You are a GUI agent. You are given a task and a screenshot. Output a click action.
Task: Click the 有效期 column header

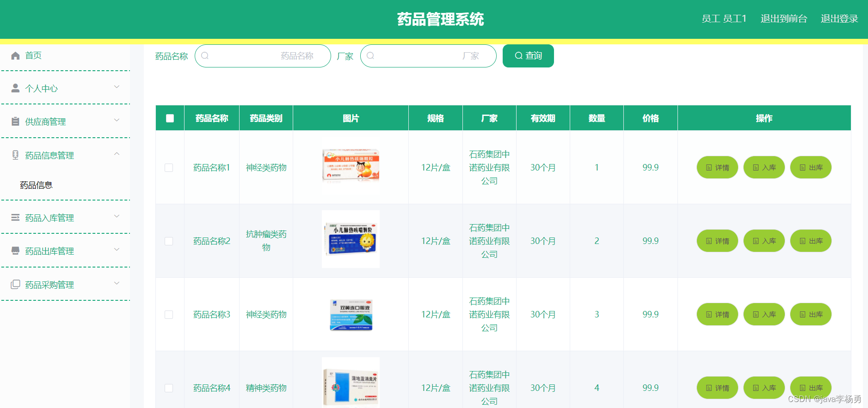[543, 118]
